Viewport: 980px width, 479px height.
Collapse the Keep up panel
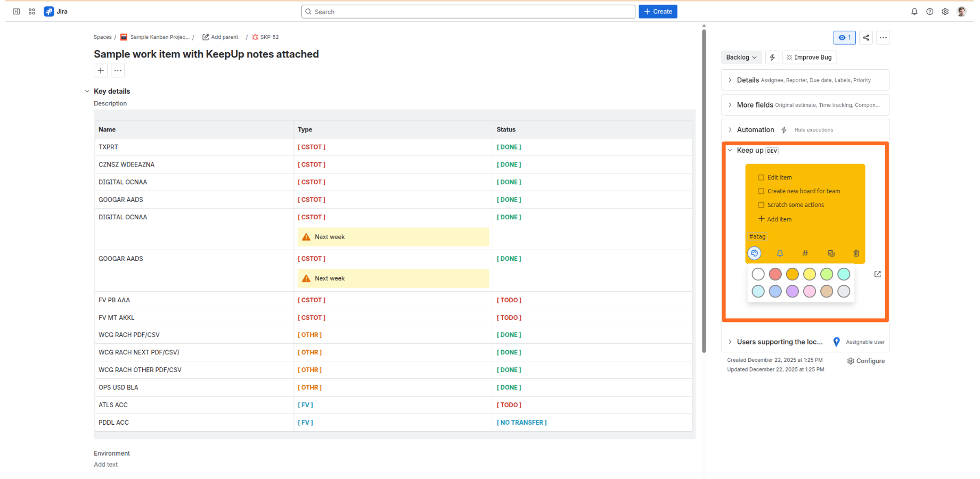click(x=730, y=151)
